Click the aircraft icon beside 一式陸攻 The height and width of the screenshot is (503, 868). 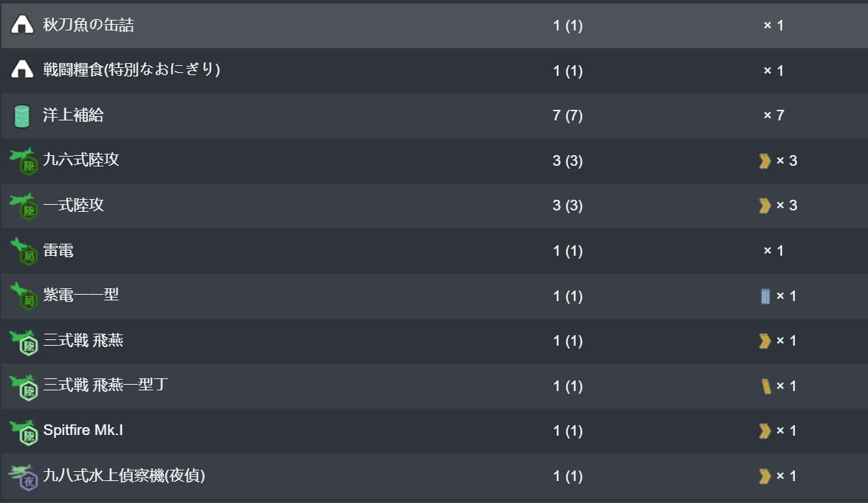pos(23,206)
